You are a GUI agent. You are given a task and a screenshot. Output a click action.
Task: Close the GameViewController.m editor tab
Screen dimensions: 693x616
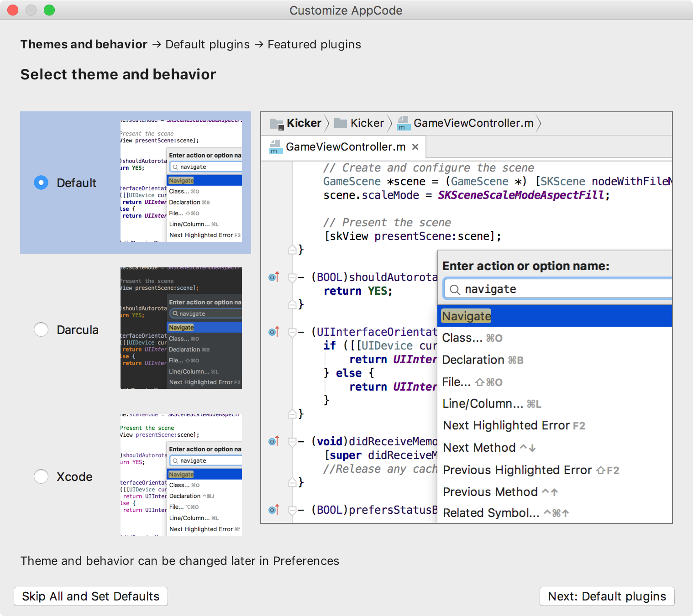pyautogui.click(x=415, y=147)
